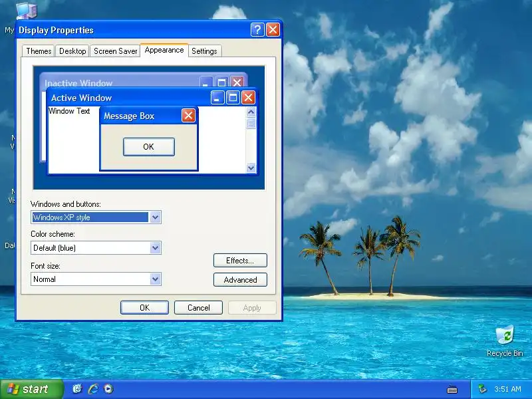The image size is (532, 399).
Task: Click the preview scrollbar up arrow
Action: pos(251,112)
